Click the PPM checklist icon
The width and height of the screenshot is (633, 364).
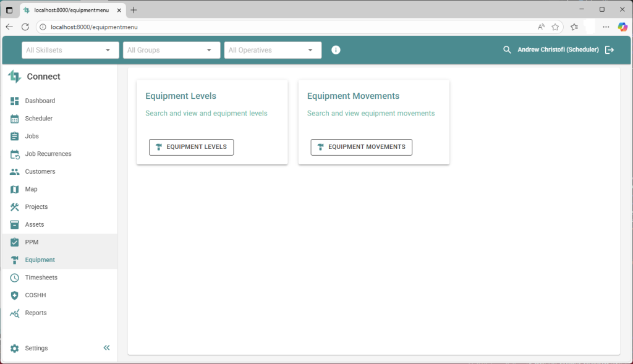(x=15, y=242)
